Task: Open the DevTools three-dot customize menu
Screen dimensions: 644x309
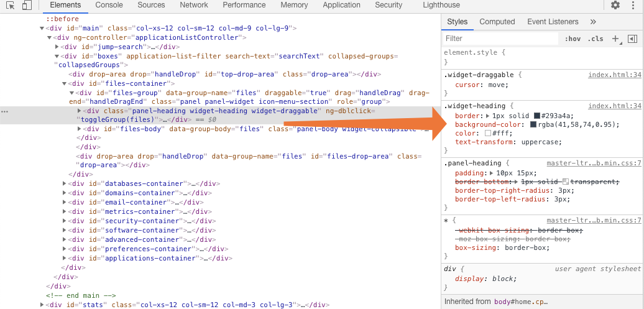Action: 633,5
